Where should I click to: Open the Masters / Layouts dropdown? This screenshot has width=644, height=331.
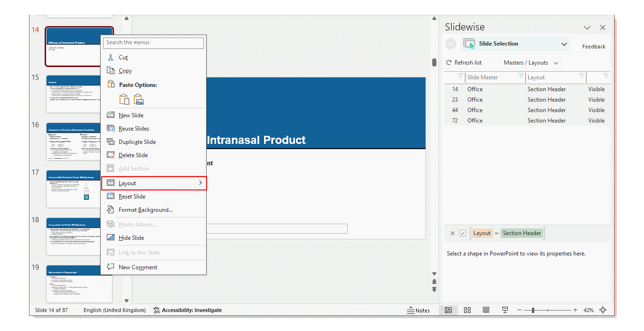click(x=530, y=62)
